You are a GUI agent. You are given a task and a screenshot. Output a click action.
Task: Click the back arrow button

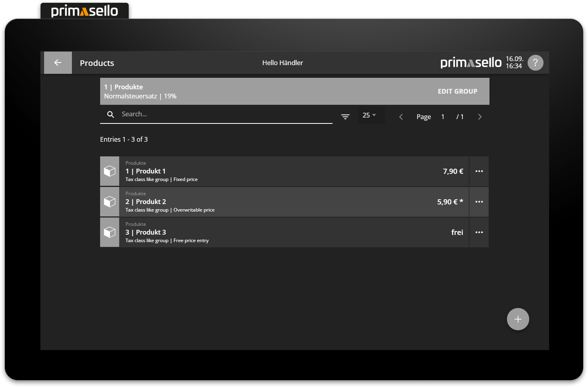pos(58,63)
